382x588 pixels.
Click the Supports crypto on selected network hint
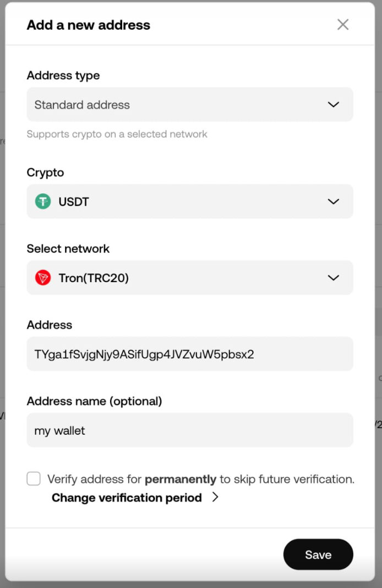point(117,134)
